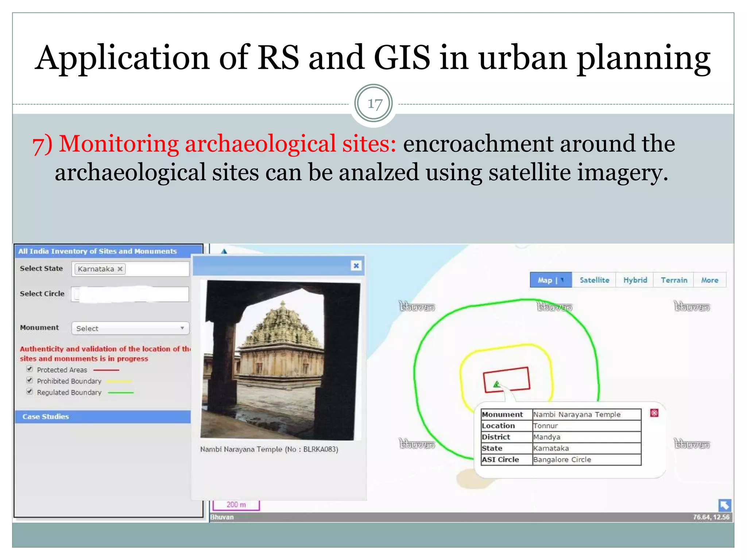Switch to Terrain view
This screenshot has width=747, height=560.
tap(674, 280)
